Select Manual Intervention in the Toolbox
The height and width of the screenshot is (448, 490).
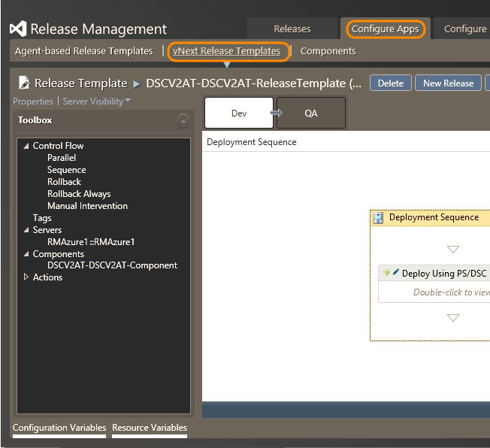pos(87,206)
